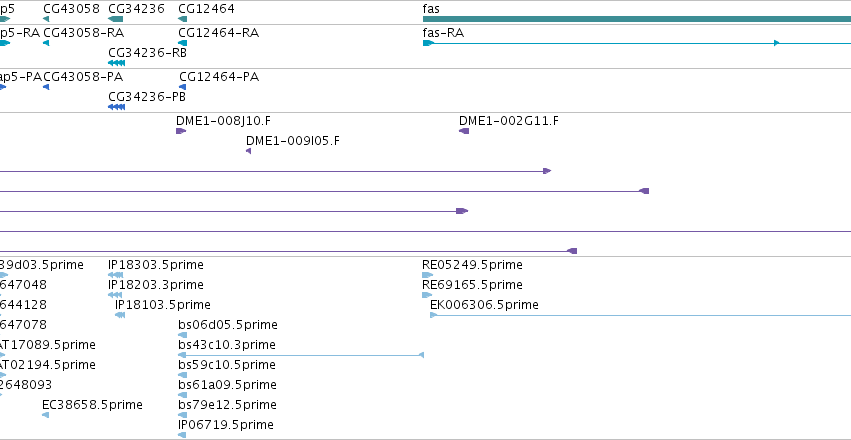Screen dimensions: 851x440
Task: Select the DME1-009I05.F arrow marker
Action: [x=249, y=151]
